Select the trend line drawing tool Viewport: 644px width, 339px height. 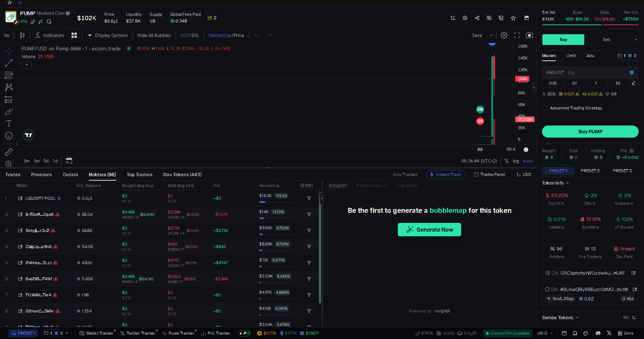tap(9, 63)
